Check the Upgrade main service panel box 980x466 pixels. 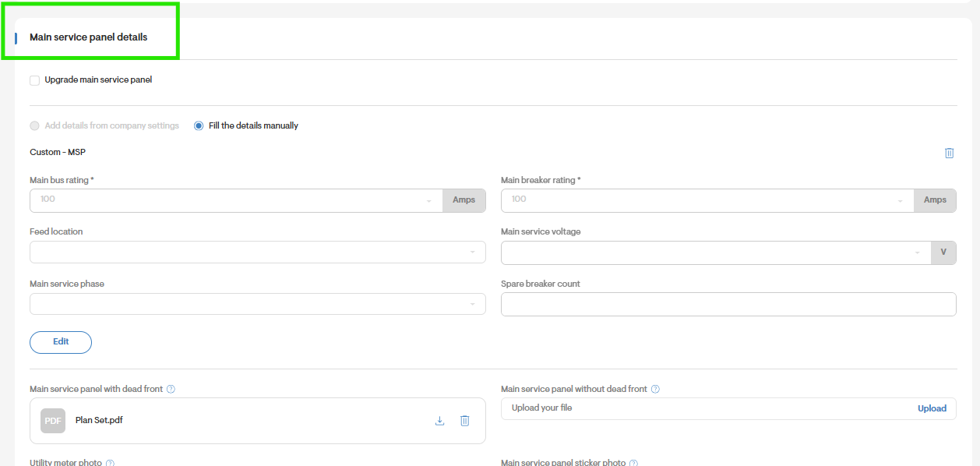[34, 80]
